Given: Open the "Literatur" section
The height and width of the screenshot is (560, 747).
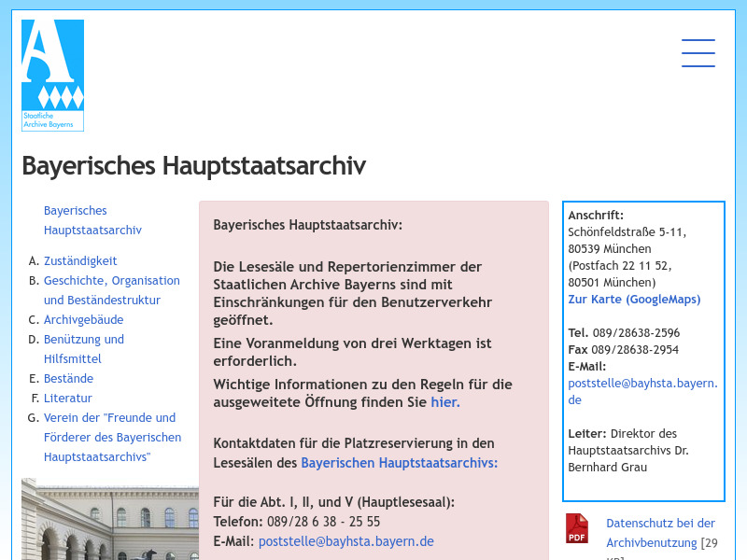Looking at the screenshot, I should click(x=68, y=398).
